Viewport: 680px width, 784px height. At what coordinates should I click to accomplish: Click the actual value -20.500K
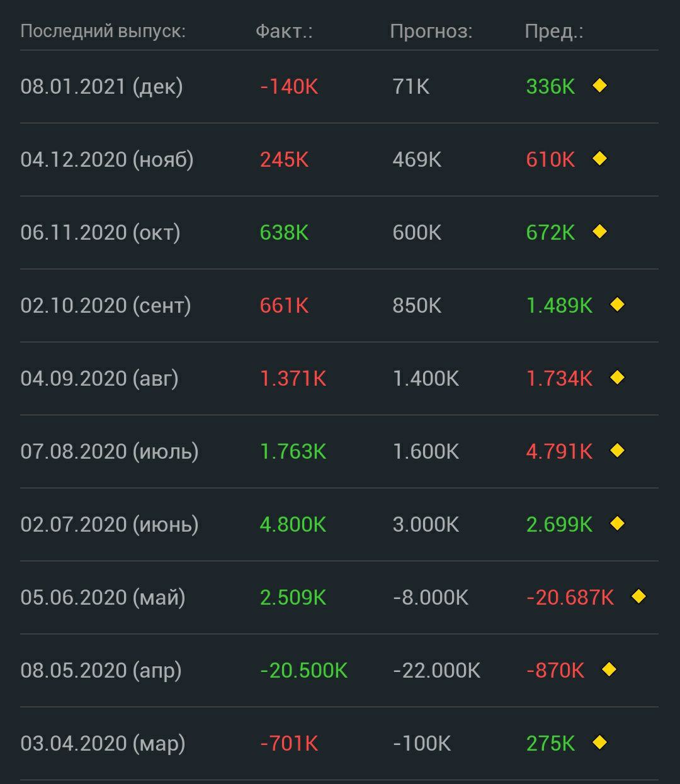[303, 671]
